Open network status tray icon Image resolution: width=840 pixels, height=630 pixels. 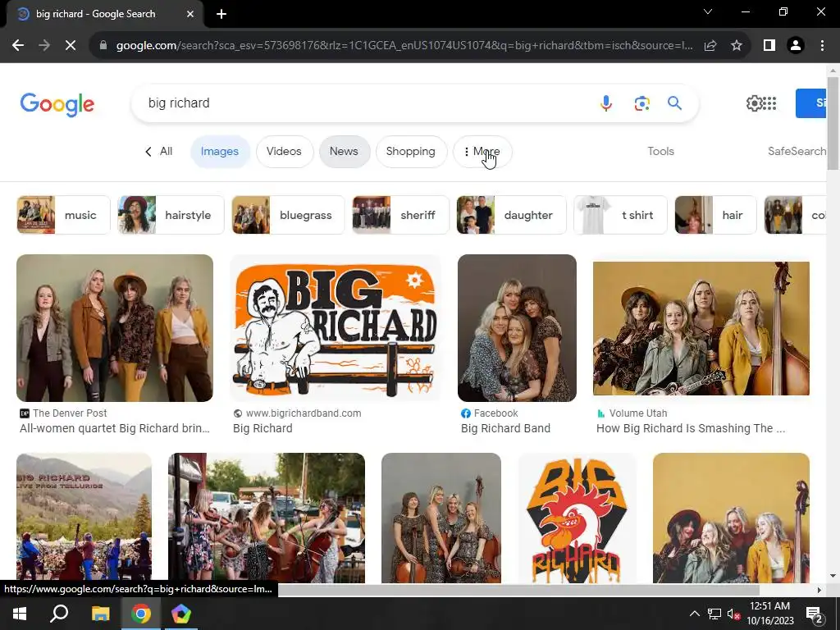point(714,614)
